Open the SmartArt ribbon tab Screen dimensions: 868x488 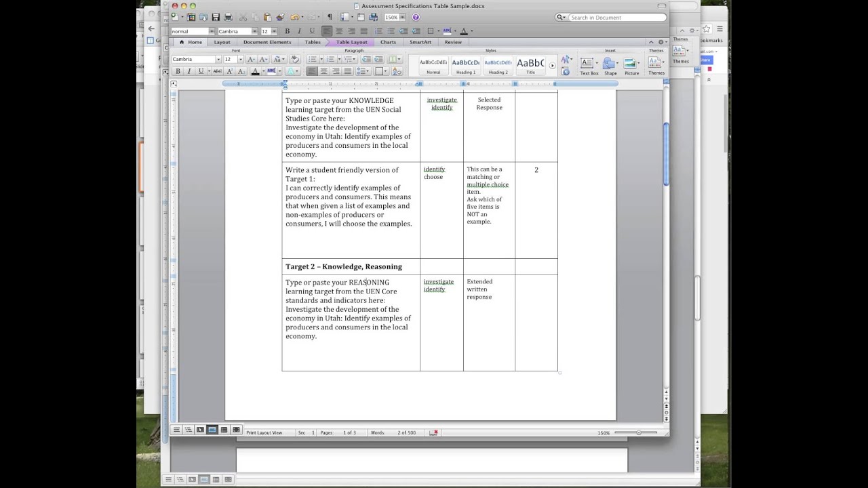[x=420, y=42]
